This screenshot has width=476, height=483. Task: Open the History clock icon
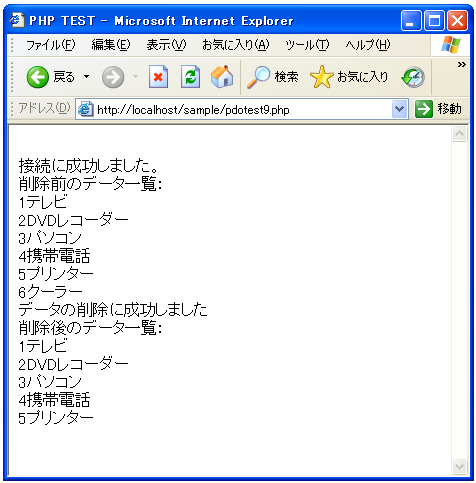pos(413,77)
